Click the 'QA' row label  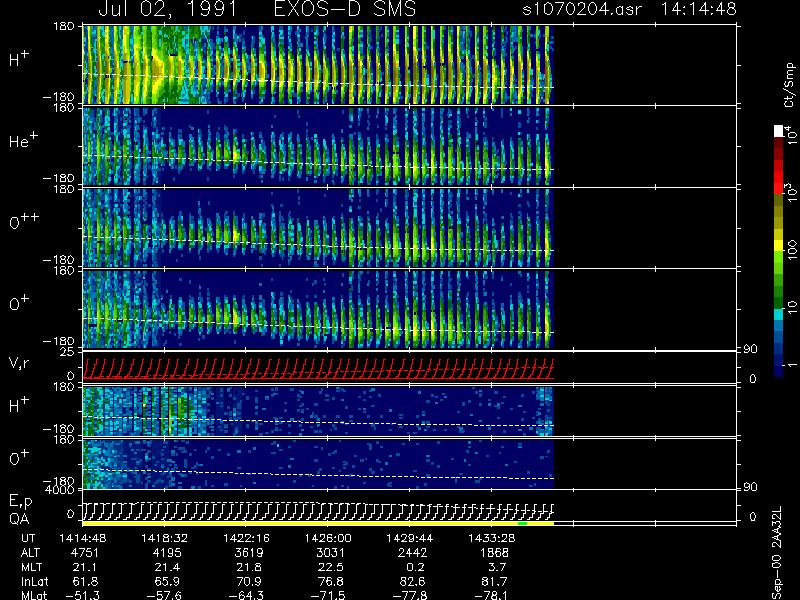point(19,519)
